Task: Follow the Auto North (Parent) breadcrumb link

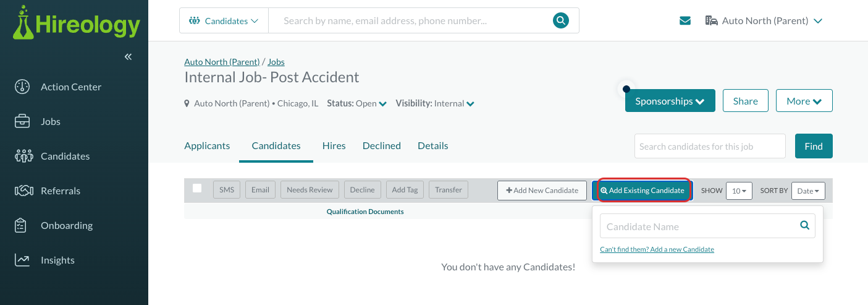Action: tap(222, 62)
